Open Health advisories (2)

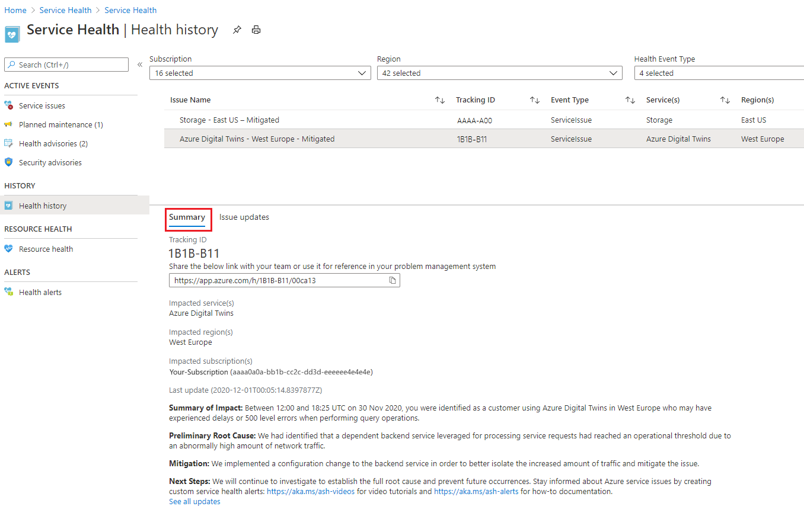click(53, 143)
